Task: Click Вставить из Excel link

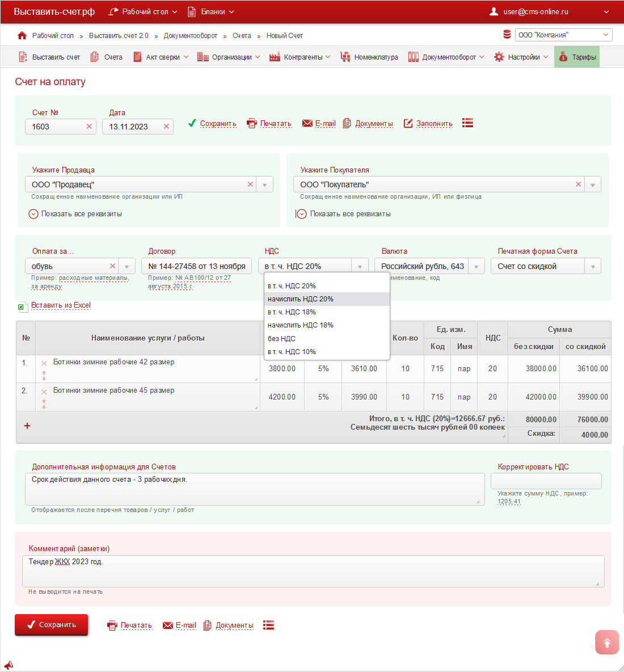Action: pyautogui.click(x=61, y=305)
